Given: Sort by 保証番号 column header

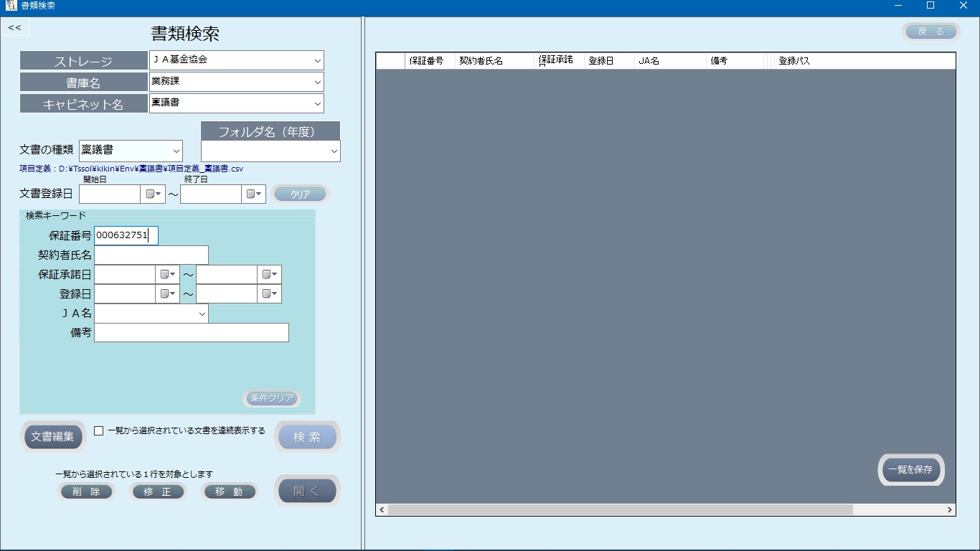Looking at the screenshot, I should (430, 61).
